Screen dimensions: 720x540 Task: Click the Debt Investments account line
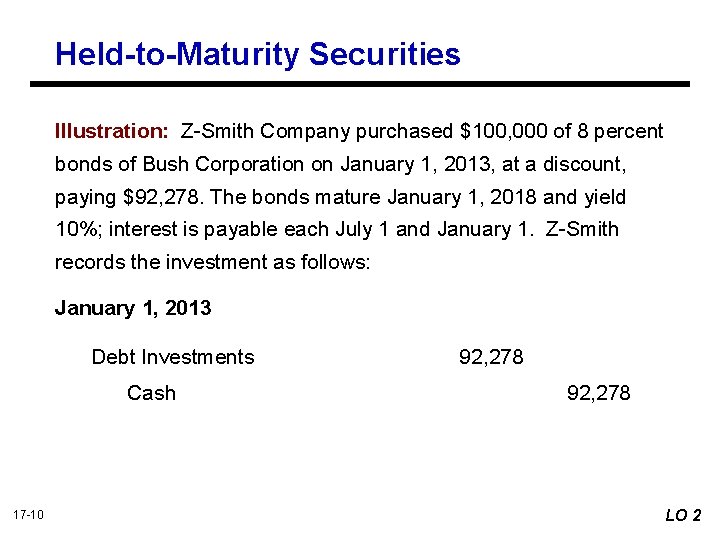tap(173, 357)
